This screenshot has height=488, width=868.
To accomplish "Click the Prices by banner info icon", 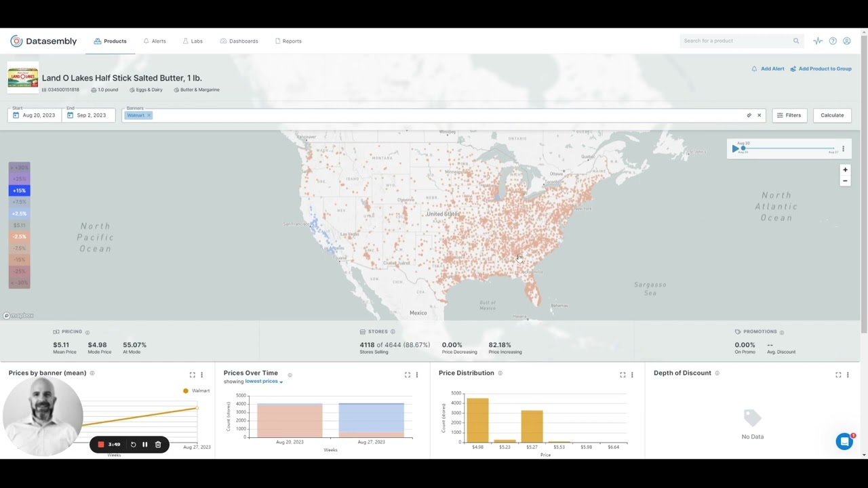I will 92,373.
